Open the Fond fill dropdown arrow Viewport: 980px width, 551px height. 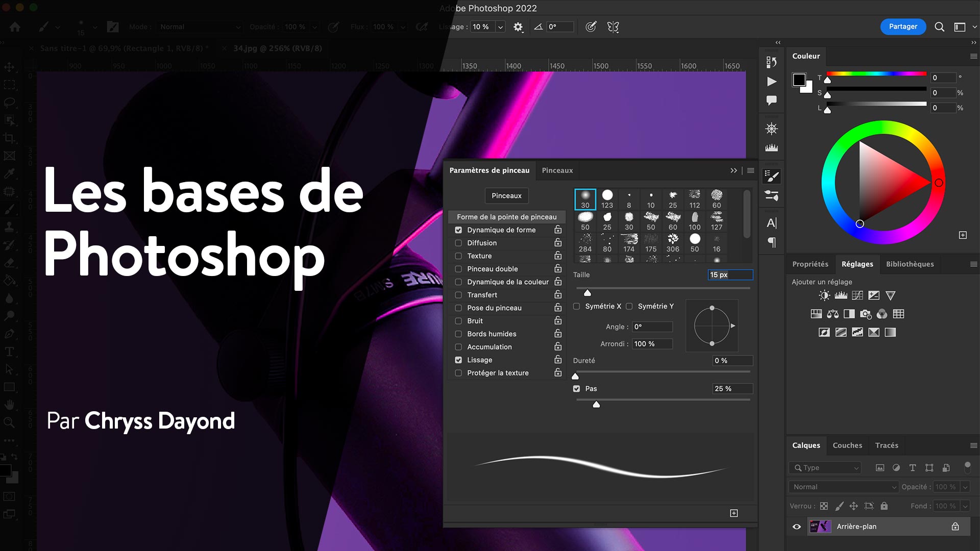(x=965, y=506)
